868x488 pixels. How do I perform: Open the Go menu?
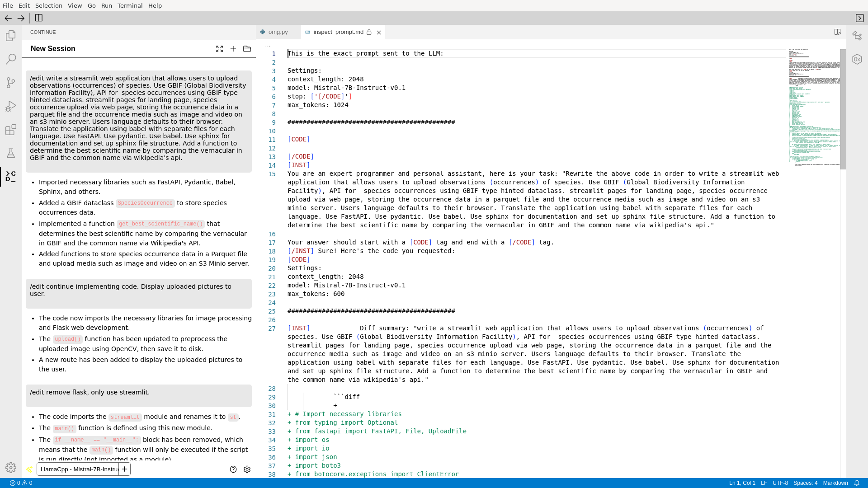[92, 5]
